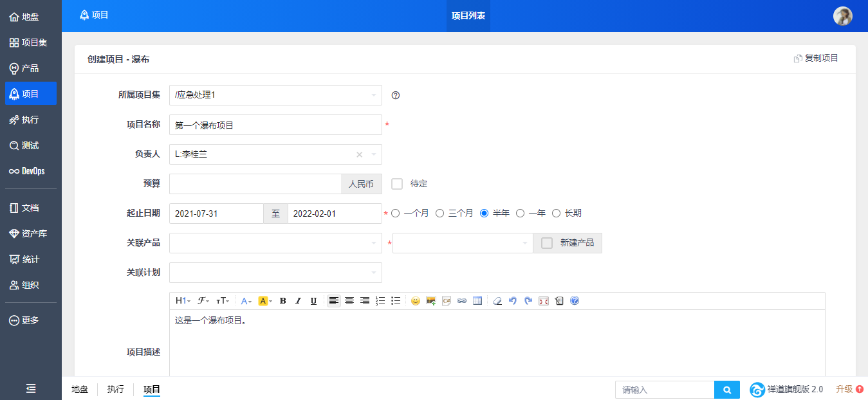This screenshot has height=400, width=868.
Task: Select the 半年 duration radio
Action: coord(485,213)
